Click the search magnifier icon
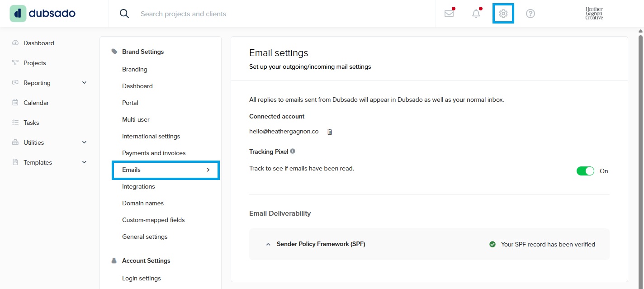644x289 pixels. click(124, 14)
